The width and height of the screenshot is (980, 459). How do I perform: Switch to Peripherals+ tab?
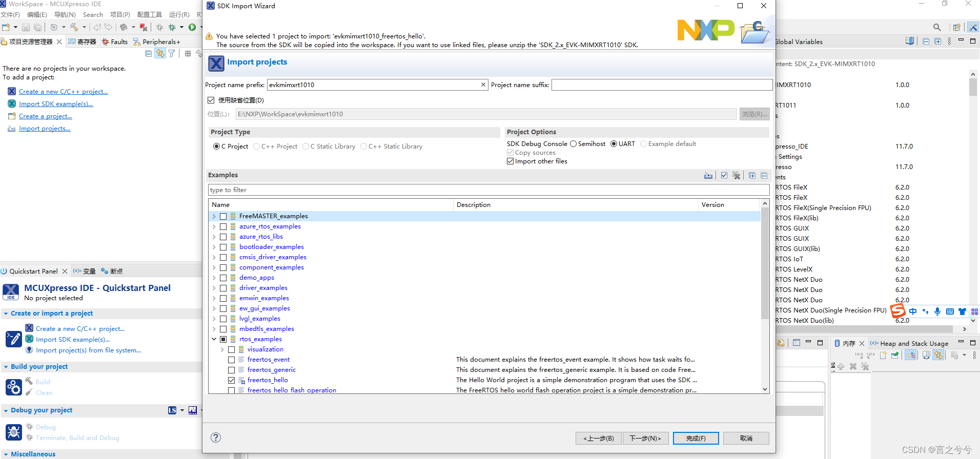coord(157,42)
